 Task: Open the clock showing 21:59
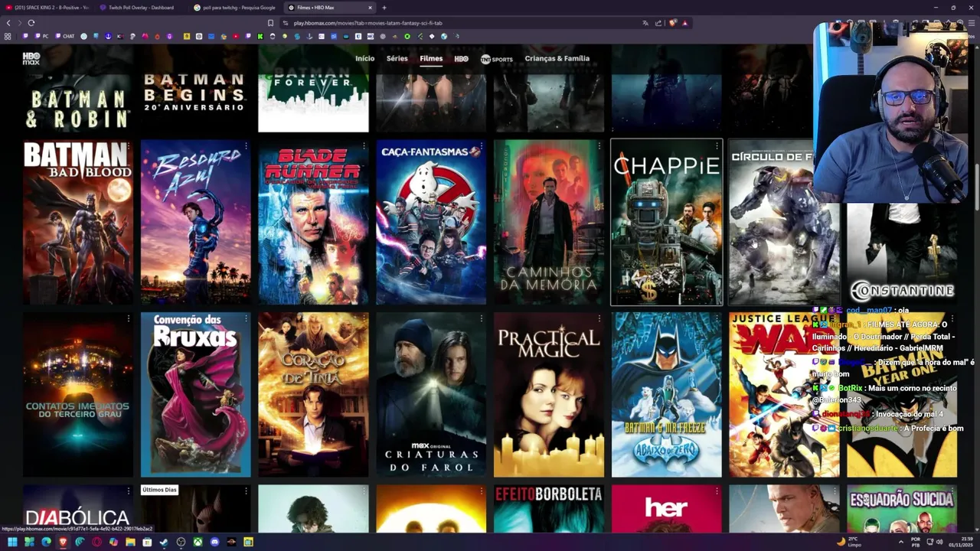coord(962,542)
